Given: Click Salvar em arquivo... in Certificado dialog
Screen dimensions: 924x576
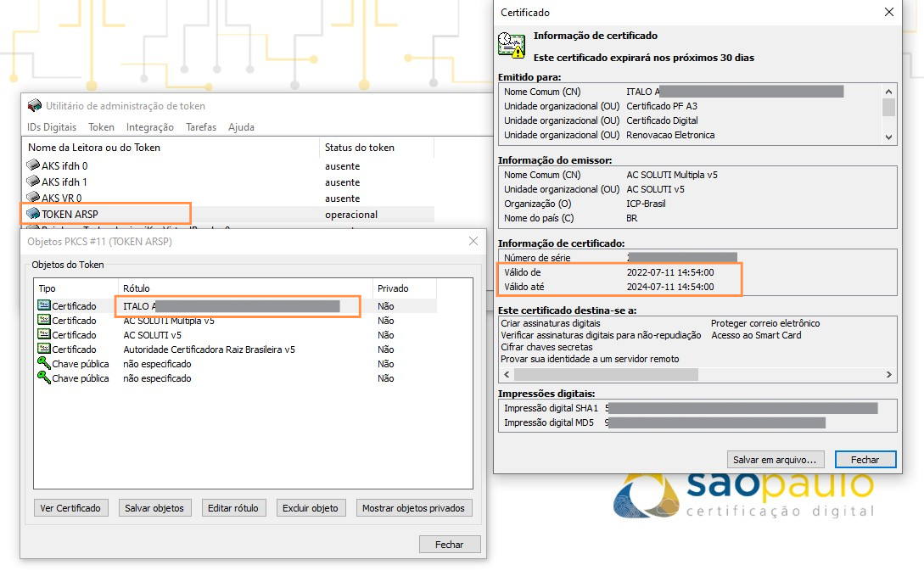Looking at the screenshot, I should point(775,460).
